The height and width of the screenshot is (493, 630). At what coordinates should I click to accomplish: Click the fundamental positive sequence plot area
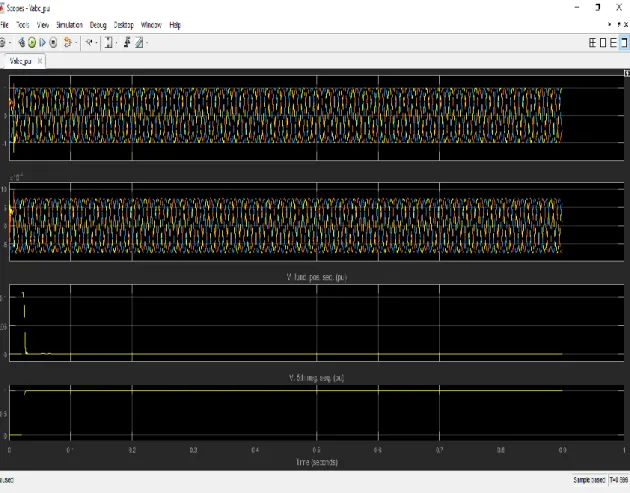[x=317, y=323]
